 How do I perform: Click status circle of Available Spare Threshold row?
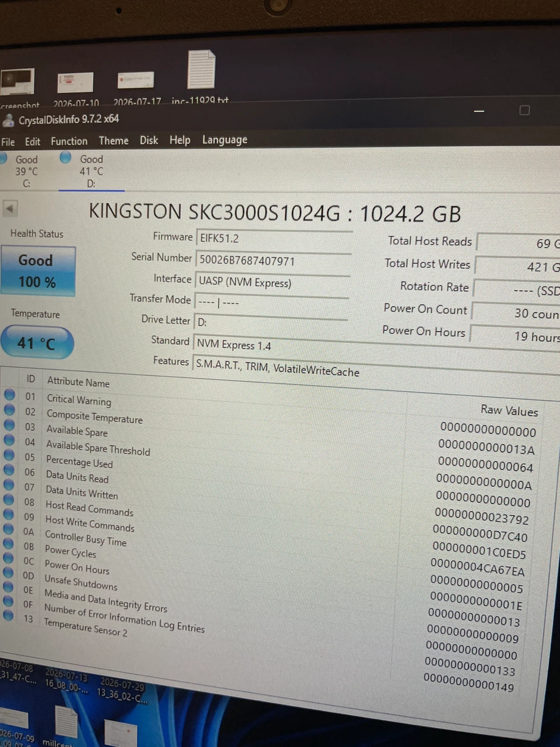tap(9, 440)
